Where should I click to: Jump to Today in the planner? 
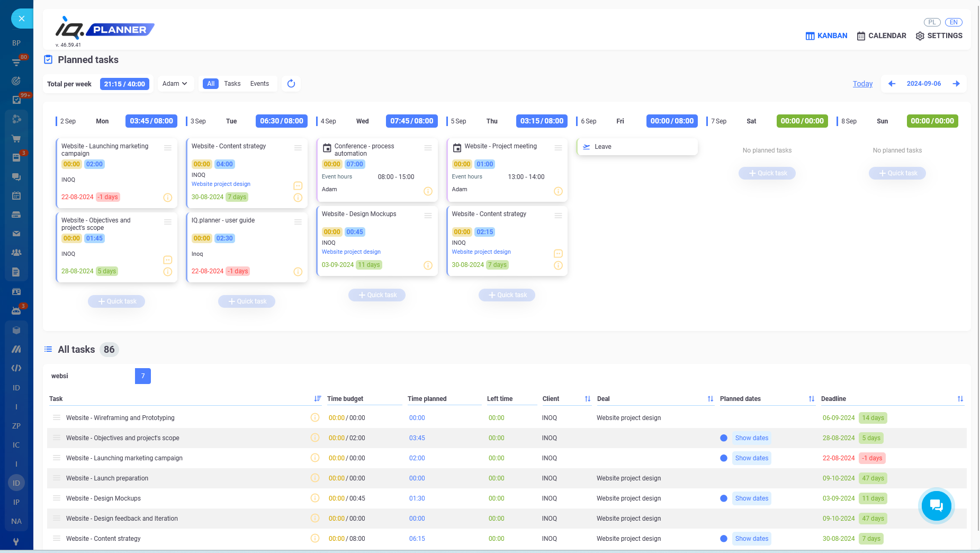pyautogui.click(x=862, y=83)
